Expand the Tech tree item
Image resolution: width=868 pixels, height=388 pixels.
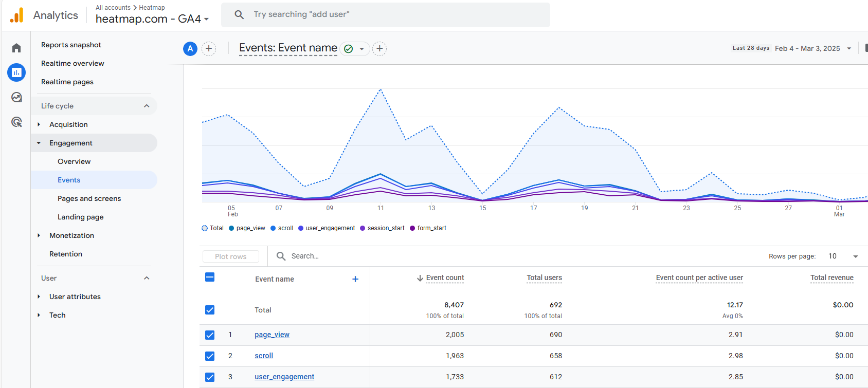tap(39, 315)
